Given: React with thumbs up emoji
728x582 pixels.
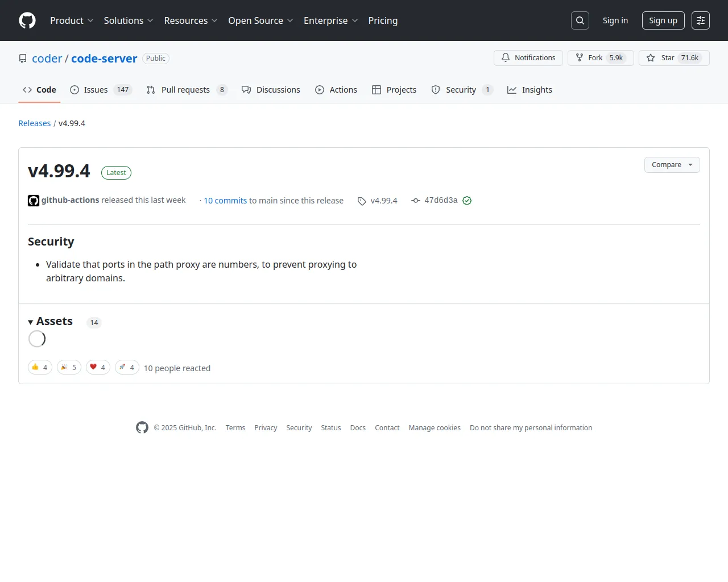Looking at the screenshot, I should (x=40, y=367).
